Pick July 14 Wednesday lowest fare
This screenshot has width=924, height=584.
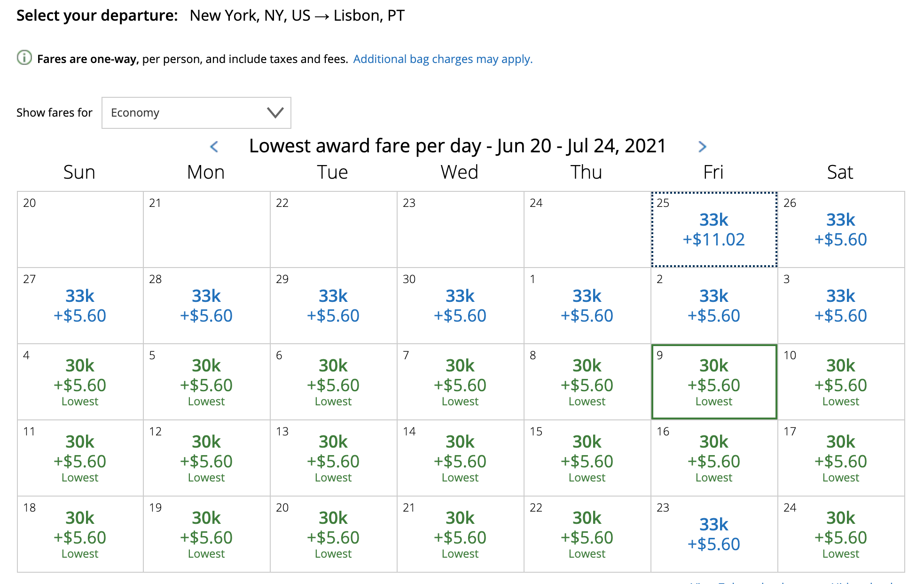click(x=461, y=458)
